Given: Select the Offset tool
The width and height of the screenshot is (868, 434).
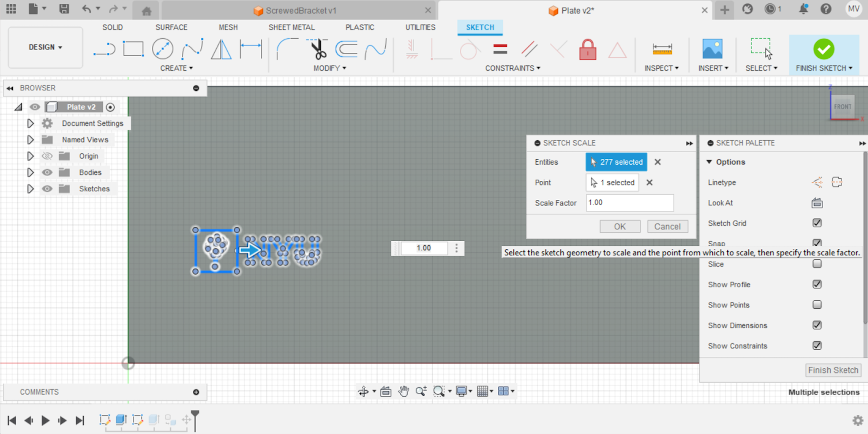Looking at the screenshot, I should [x=346, y=49].
